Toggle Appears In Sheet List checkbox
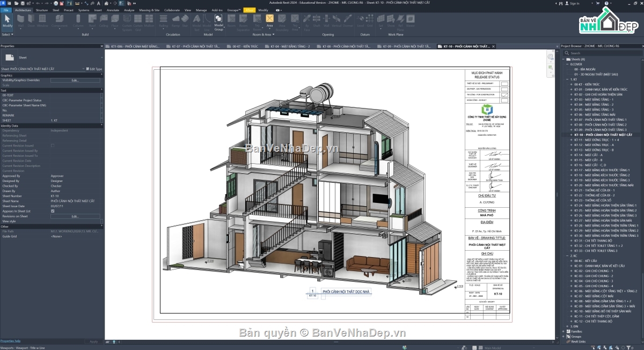Image resolution: width=644 pixels, height=350 pixels. tap(53, 211)
